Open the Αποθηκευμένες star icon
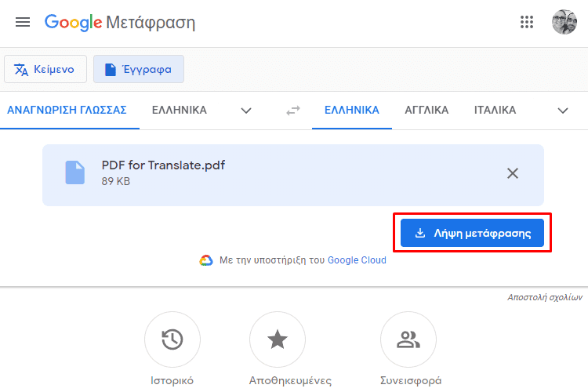Image resolution: width=588 pixels, height=392 pixels. [278, 339]
